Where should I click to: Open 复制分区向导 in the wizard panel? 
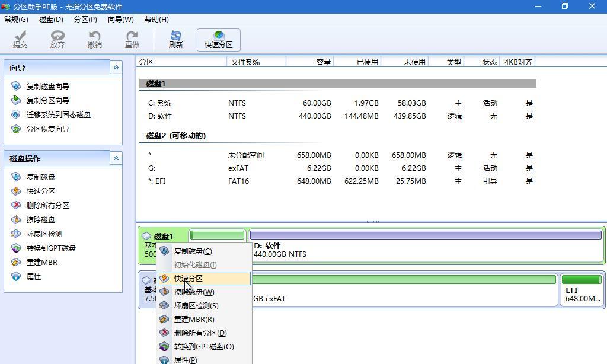[x=47, y=101]
